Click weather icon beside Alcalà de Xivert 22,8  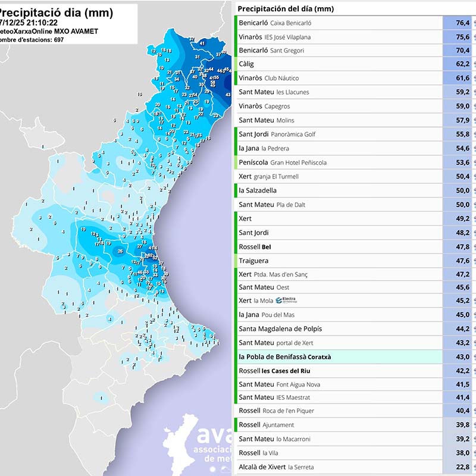(474, 467)
